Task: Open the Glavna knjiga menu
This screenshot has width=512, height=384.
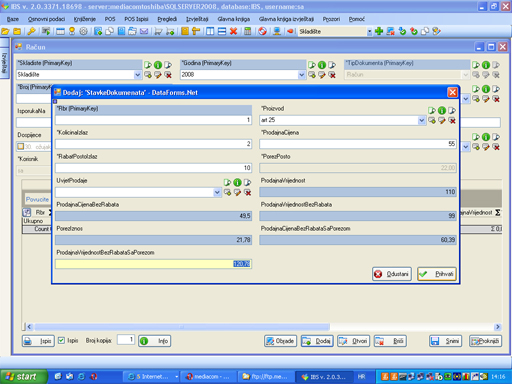Action: (x=234, y=19)
